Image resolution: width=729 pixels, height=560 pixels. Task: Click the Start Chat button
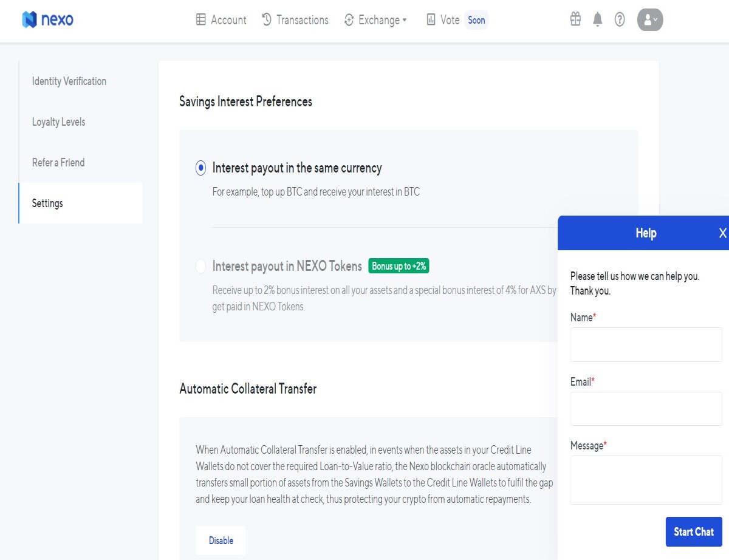point(694,531)
